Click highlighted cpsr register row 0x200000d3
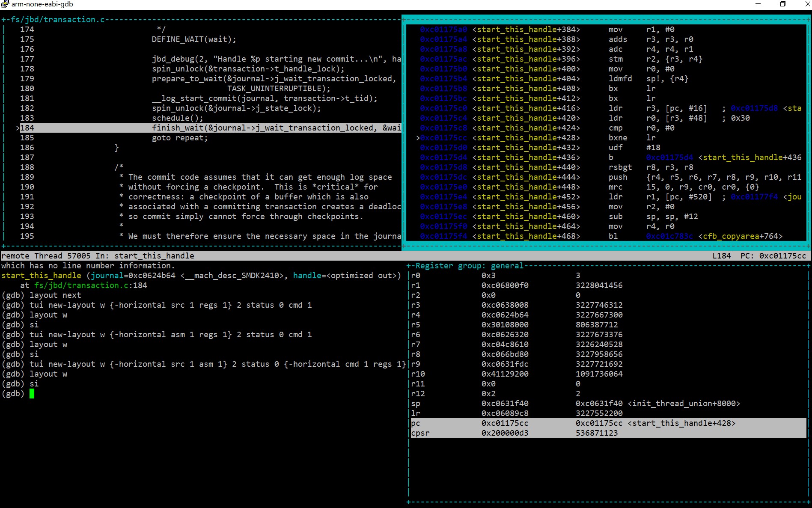Viewport: 812px width, 508px height. 608,433
